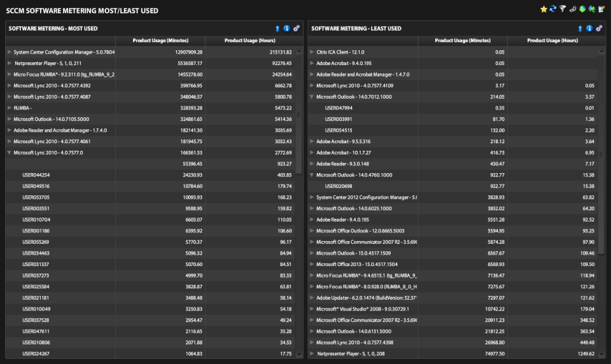
Task: Click the Least Used panel scroll down arrow
Action: 601,354
